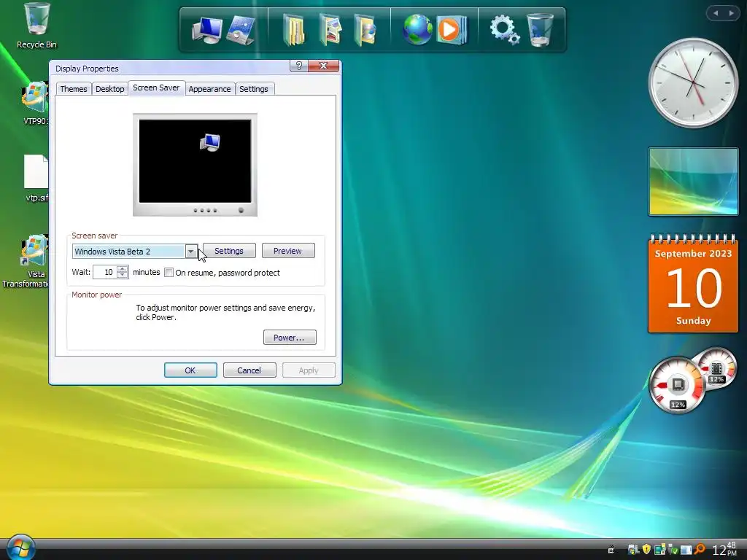
Task: Click the large CPU meter gauge gadget
Action: click(x=677, y=386)
